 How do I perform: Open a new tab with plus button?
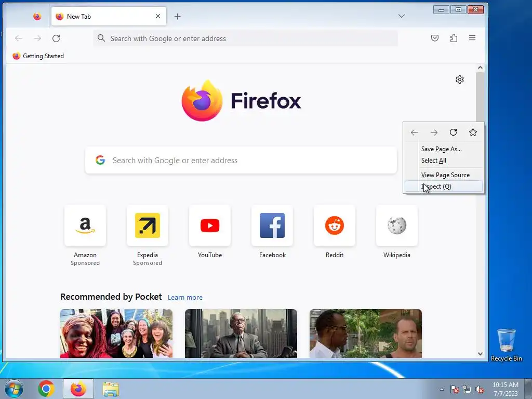click(178, 16)
